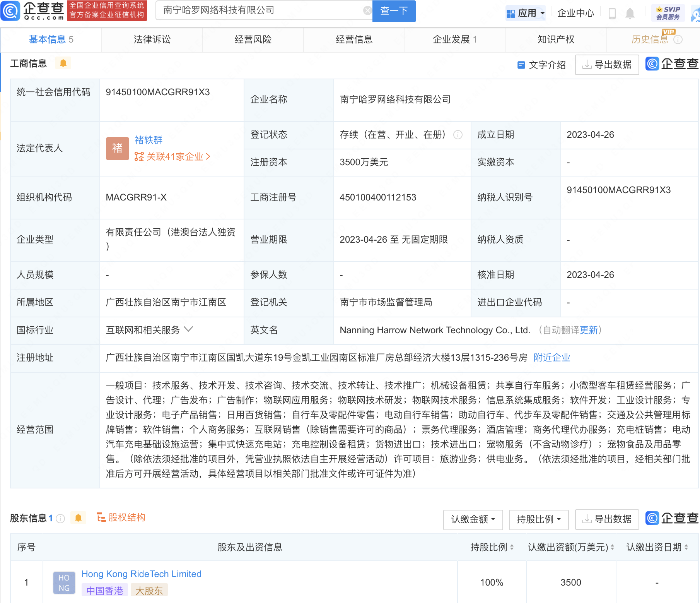
Task: Click 大股东 tag
Action: point(149,591)
